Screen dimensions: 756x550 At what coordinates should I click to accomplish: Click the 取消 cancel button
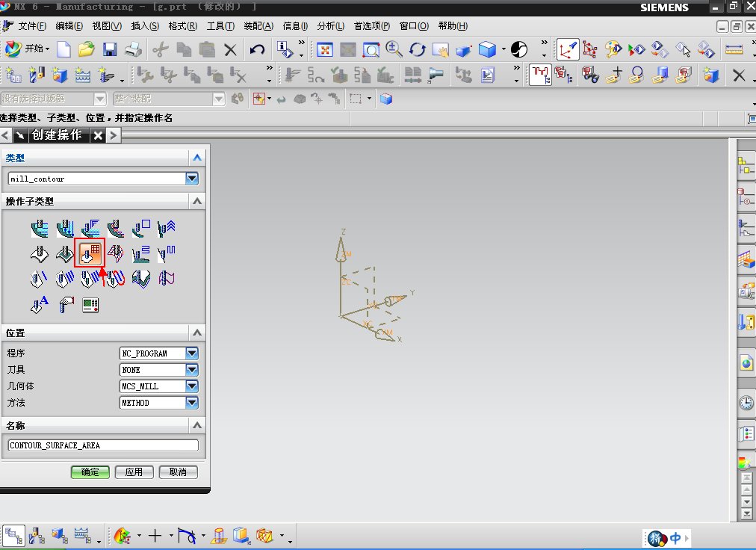click(178, 472)
